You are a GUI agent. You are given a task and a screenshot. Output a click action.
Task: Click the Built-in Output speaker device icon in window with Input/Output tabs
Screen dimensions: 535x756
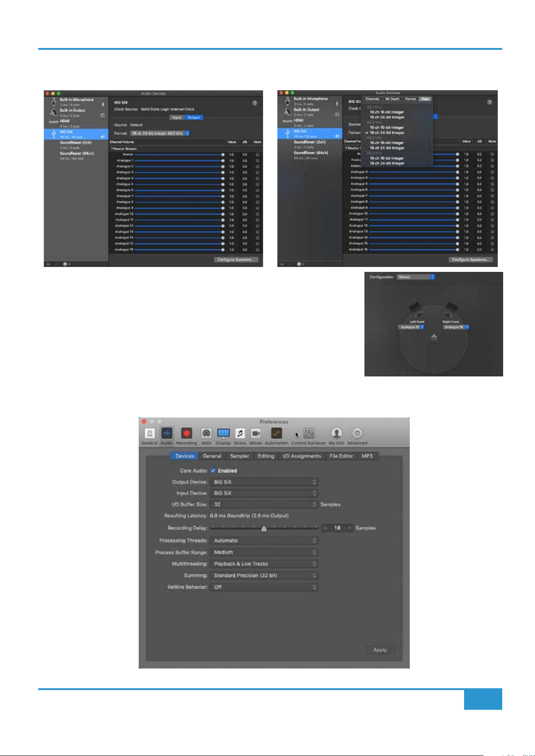(54, 113)
